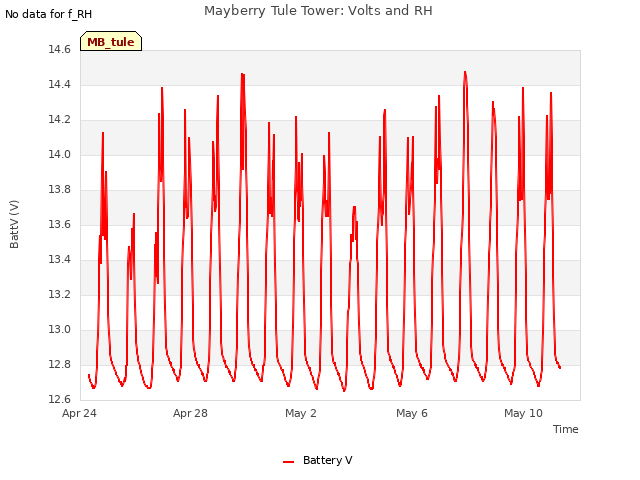Click the BattV (V) axis label

tap(14, 224)
